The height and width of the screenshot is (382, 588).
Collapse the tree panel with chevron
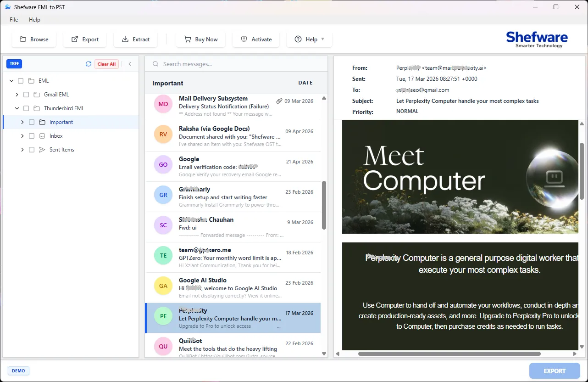coord(130,64)
